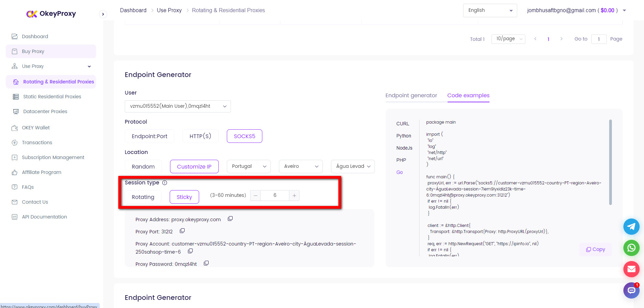The image size is (644, 308).
Task: Switch to the Endpoint generator tab
Action: pyautogui.click(x=411, y=96)
